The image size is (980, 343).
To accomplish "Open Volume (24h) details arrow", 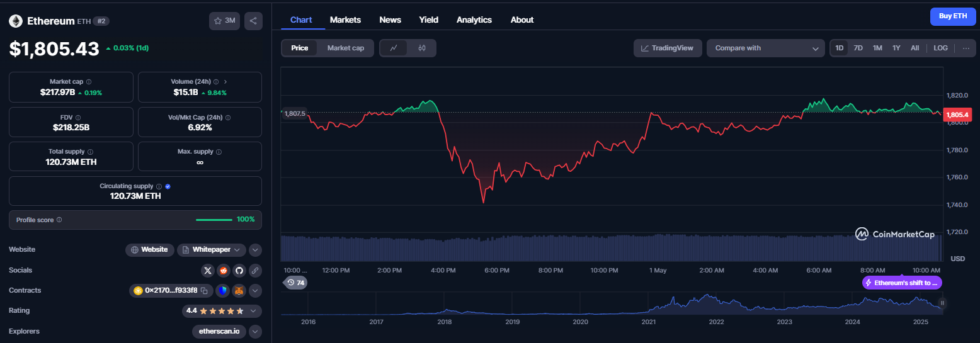I will (x=225, y=82).
